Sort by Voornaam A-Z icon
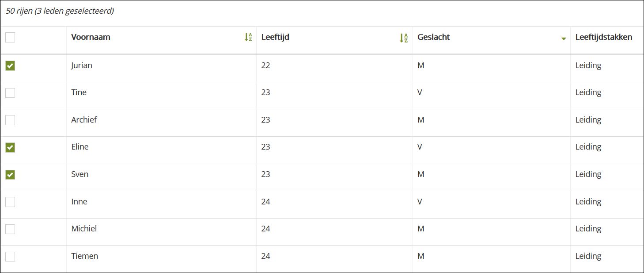 coord(249,38)
